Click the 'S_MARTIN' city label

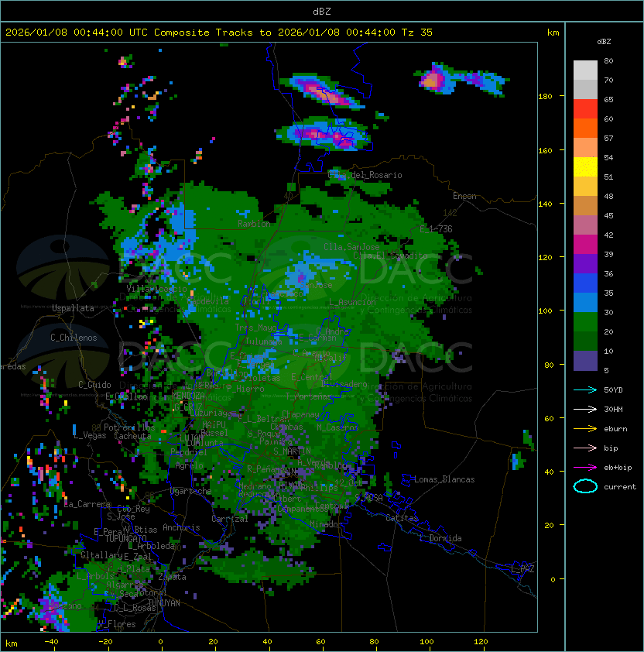coord(293,451)
